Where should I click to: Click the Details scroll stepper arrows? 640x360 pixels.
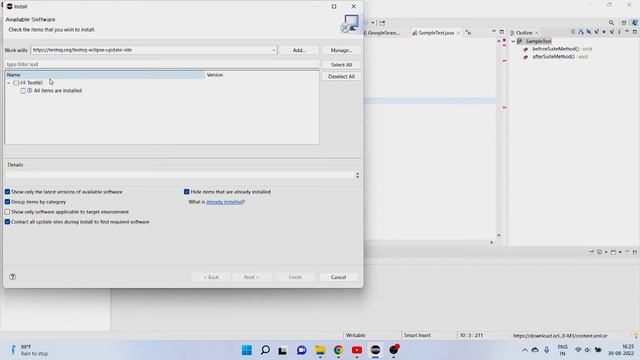point(358,175)
